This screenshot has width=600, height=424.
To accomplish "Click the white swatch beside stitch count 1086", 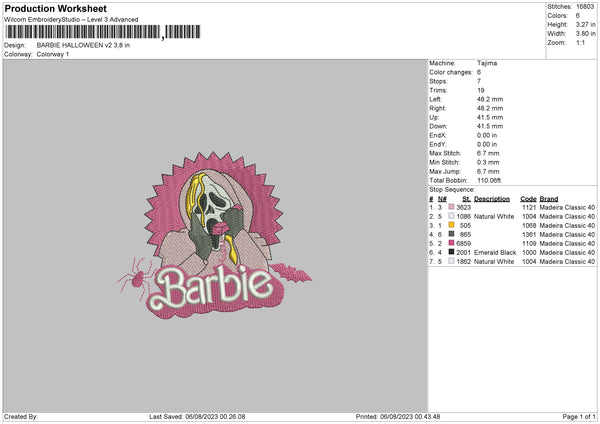I will tap(452, 216).
